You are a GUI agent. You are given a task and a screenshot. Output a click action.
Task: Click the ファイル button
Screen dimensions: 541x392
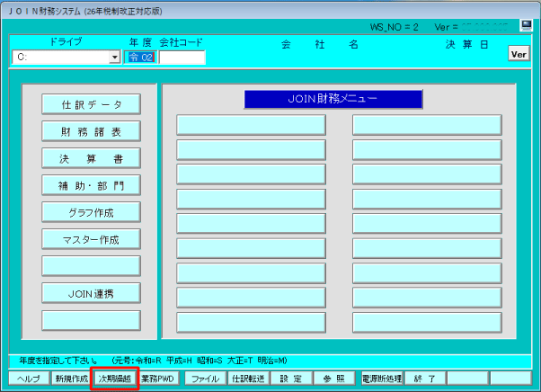pyautogui.click(x=206, y=379)
